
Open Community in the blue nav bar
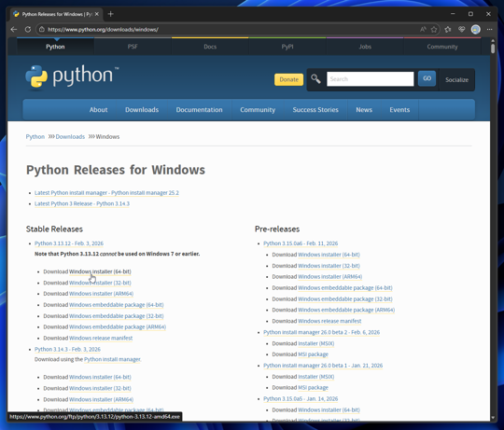pos(258,110)
